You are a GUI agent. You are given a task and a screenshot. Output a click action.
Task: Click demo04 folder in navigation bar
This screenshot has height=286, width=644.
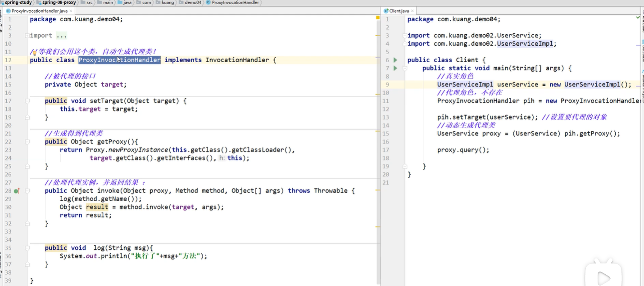(190, 3)
